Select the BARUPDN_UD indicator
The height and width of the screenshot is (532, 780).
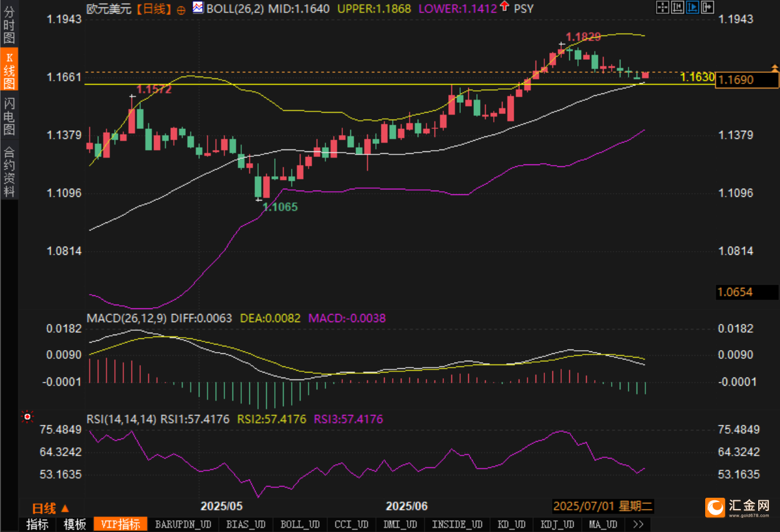183,525
